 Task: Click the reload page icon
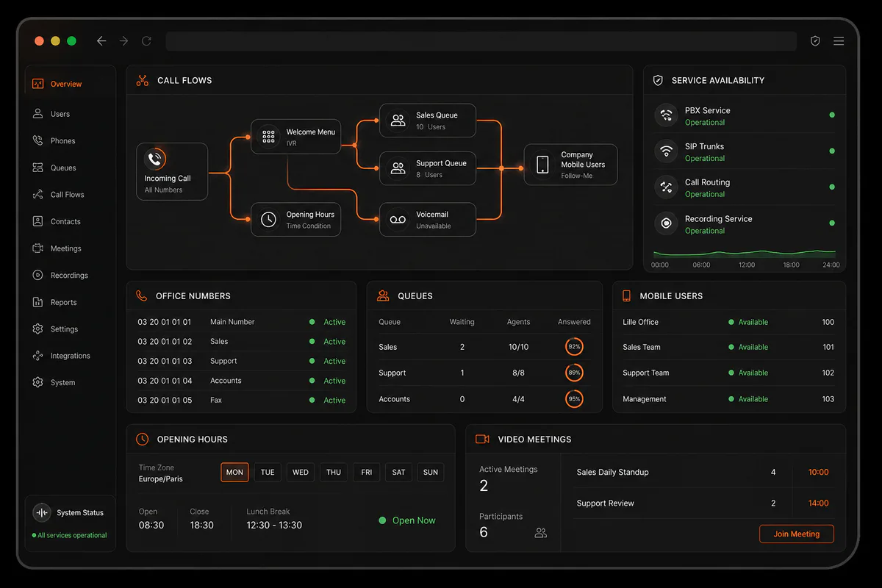(146, 41)
